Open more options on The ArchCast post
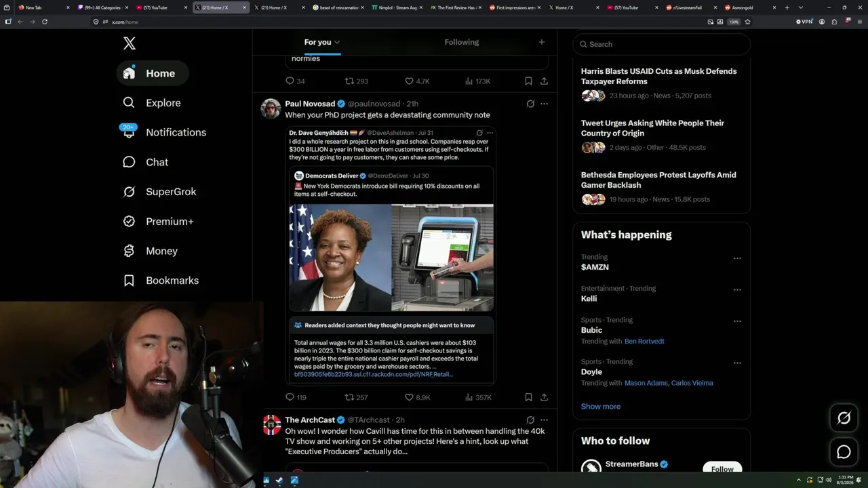This screenshot has width=868, height=488. pyautogui.click(x=544, y=420)
